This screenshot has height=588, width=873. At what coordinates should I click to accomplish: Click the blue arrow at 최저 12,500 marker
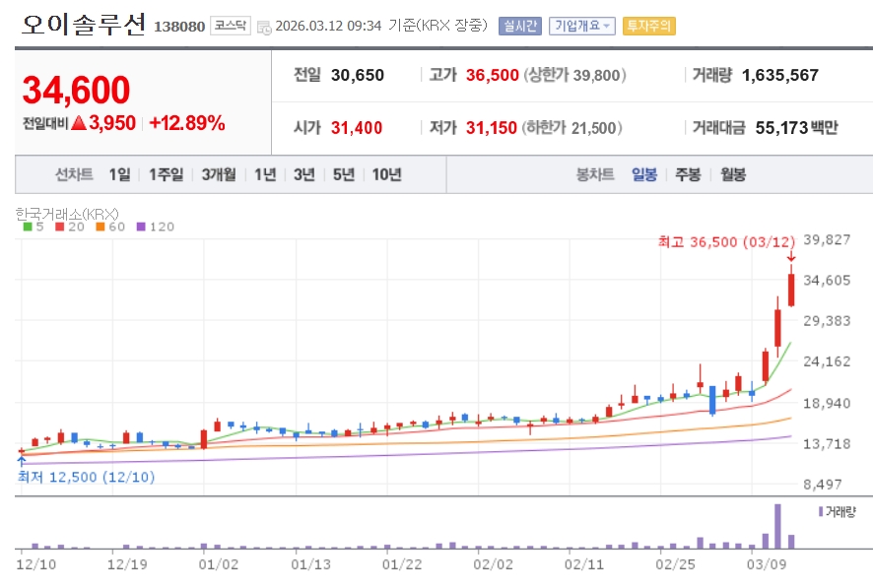(x=21, y=460)
